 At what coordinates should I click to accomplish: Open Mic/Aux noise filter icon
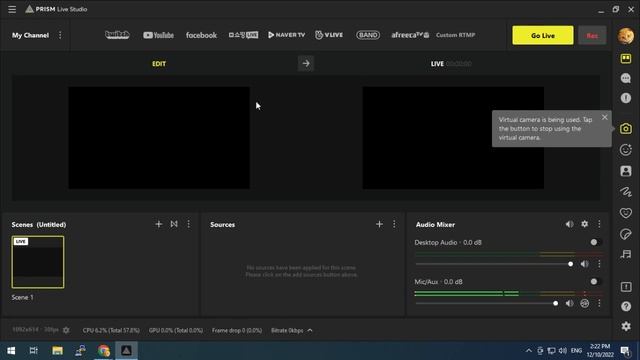point(584,303)
